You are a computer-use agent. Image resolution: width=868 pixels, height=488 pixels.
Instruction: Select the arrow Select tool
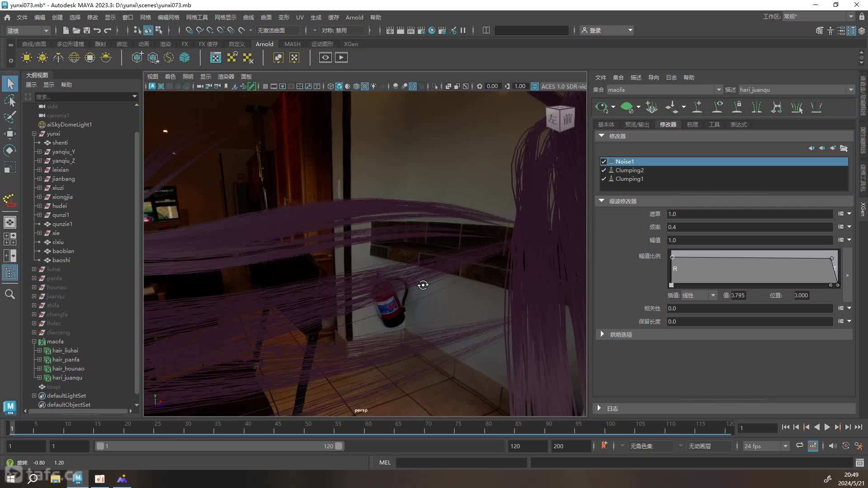(10, 84)
